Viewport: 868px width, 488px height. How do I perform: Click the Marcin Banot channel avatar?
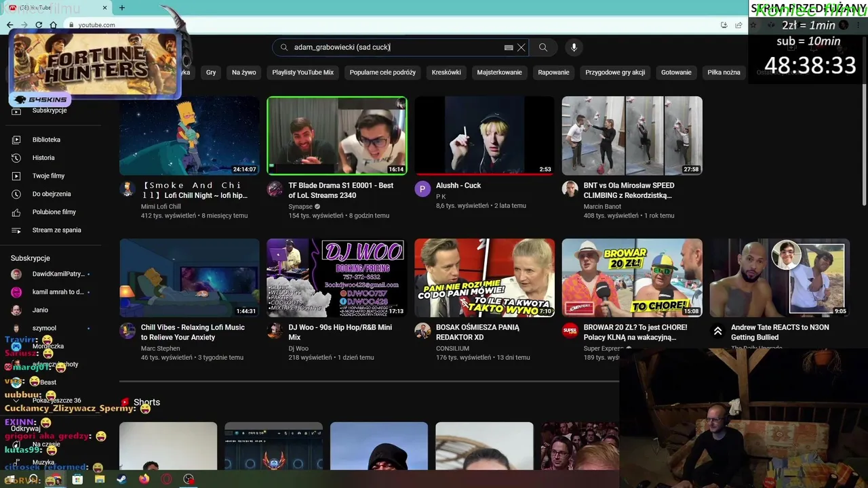pyautogui.click(x=570, y=189)
